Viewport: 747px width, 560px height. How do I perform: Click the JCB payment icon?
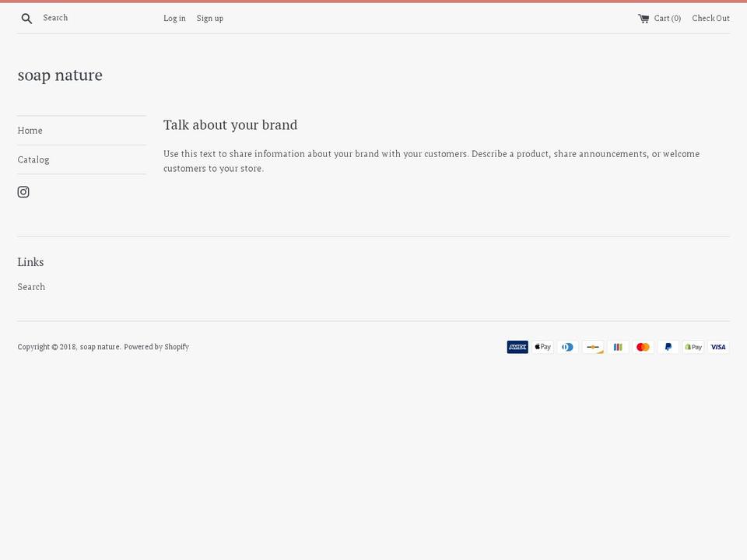[618, 347]
